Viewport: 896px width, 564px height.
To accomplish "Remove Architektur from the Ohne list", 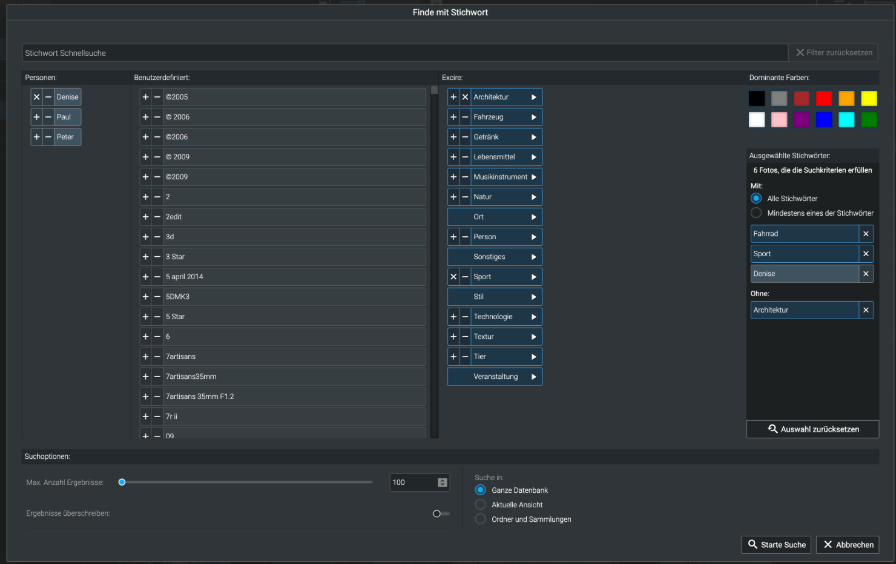I will click(x=866, y=310).
